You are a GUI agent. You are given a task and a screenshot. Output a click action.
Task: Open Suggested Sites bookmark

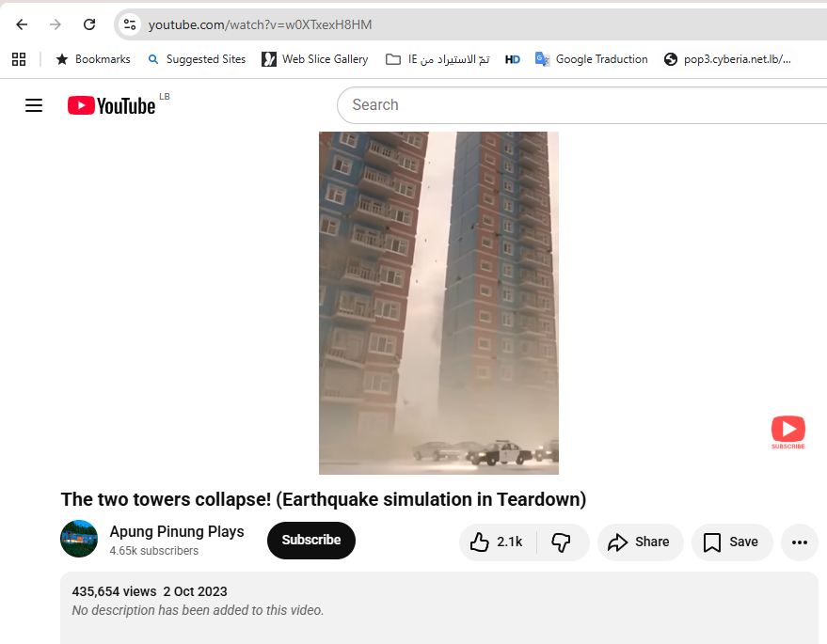pyautogui.click(x=197, y=59)
